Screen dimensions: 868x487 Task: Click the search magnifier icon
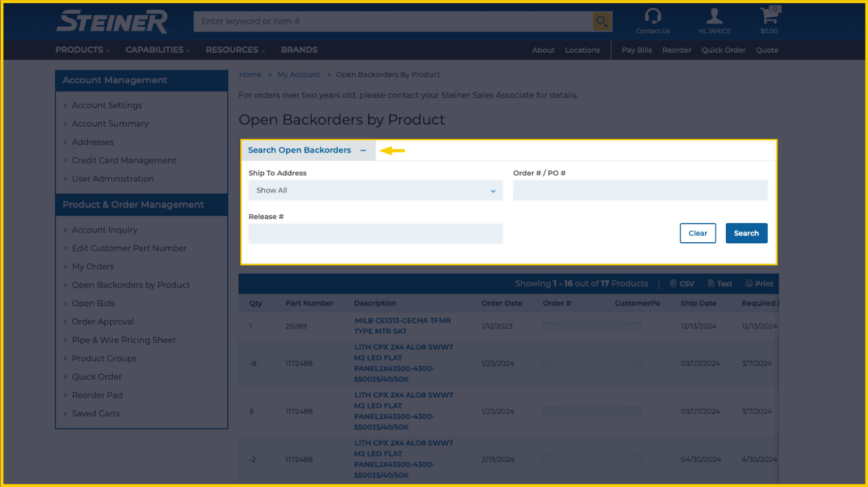point(602,21)
